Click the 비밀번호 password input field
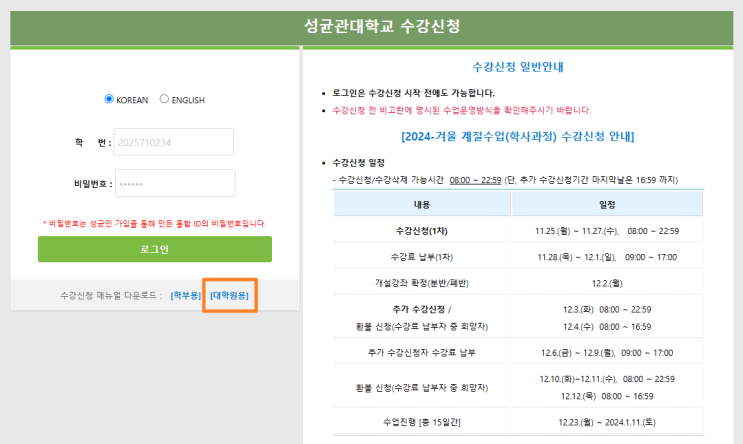 175,183
